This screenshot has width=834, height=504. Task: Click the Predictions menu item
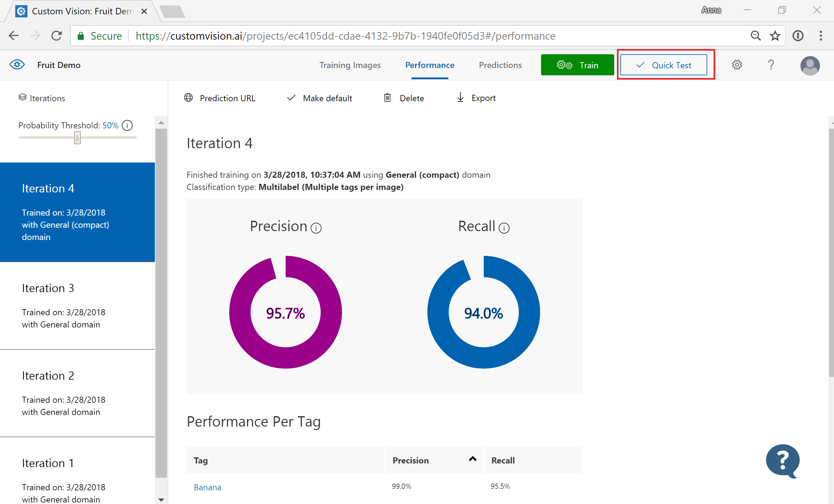point(501,65)
